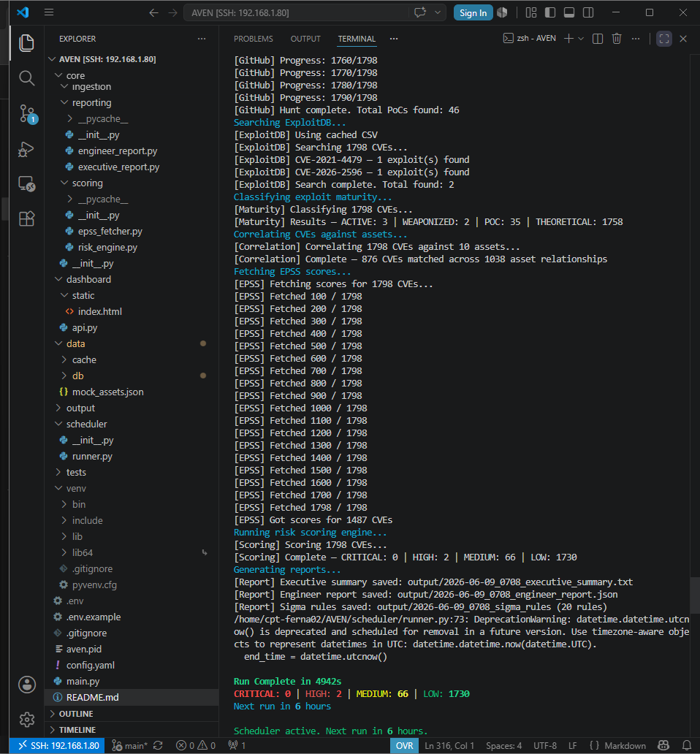
Task: Open the Explorer view in activity bar
Action: pos(26,43)
